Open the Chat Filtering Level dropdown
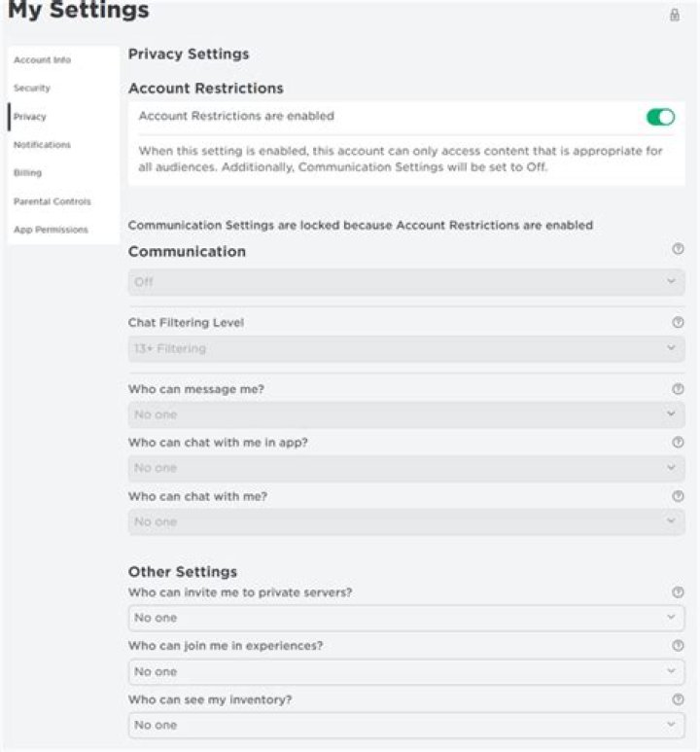Viewport: 700px width, 752px height. click(405, 348)
